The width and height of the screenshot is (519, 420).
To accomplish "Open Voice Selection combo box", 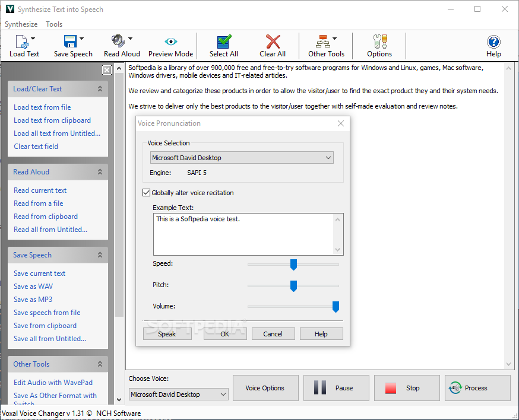I will (x=242, y=158).
